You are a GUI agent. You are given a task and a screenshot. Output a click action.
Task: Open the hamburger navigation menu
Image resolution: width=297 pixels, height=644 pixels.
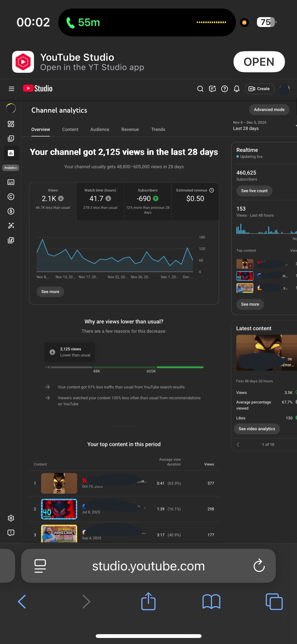click(x=11, y=89)
